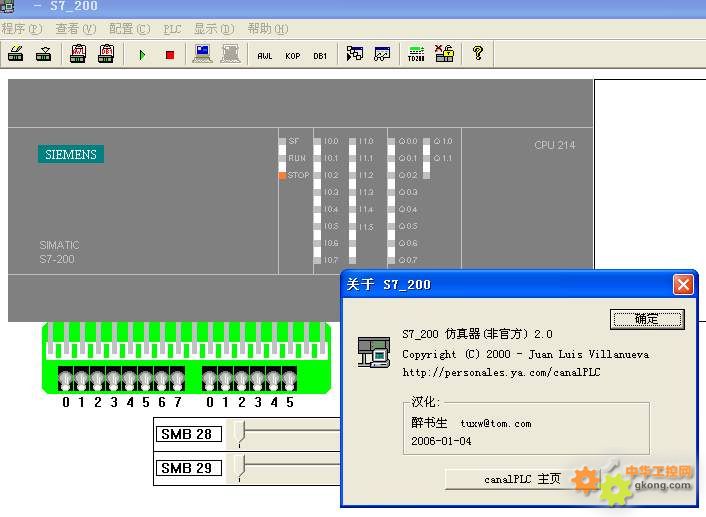Open the PLC menu
Screen dimensions: 706x517
tap(172, 29)
